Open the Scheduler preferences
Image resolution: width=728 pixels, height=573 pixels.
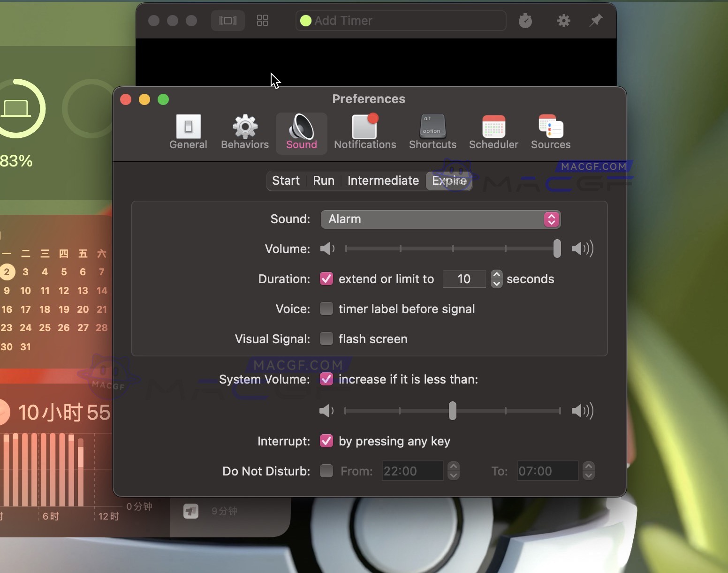click(x=493, y=132)
